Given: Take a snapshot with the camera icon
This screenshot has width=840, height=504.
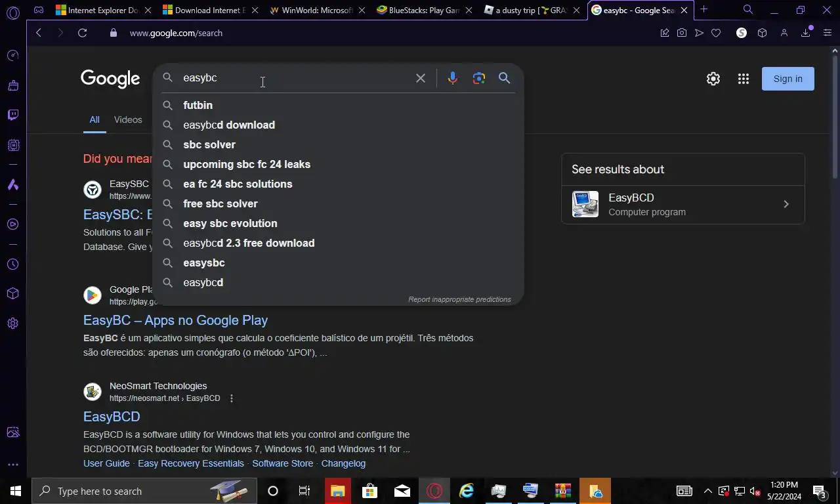Looking at the screenshot, I should click(682, 33).
